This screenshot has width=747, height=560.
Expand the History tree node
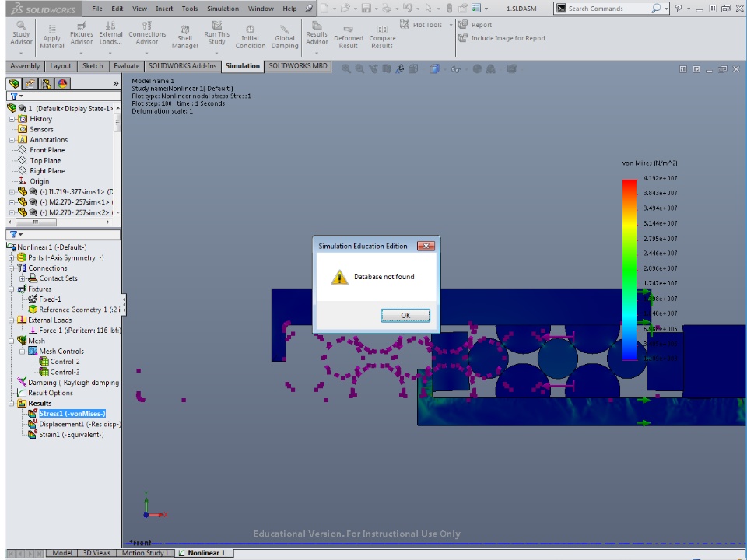(12, 119)
